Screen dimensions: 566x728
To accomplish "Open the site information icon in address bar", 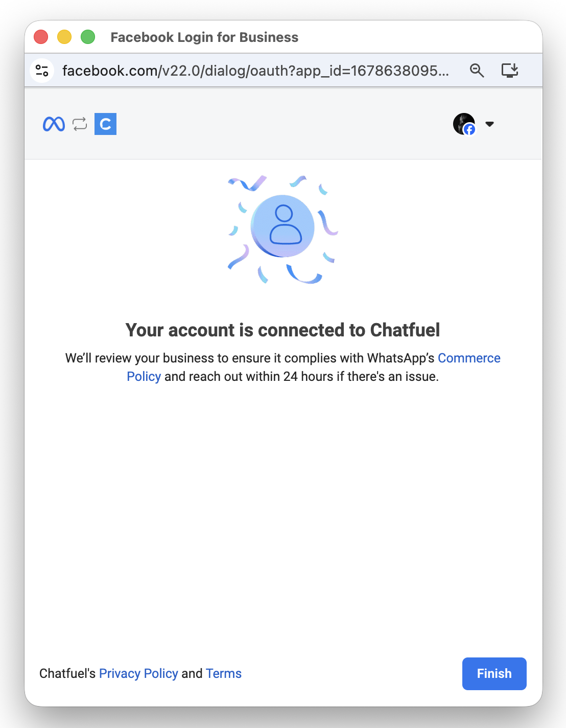I will (42, 71).
